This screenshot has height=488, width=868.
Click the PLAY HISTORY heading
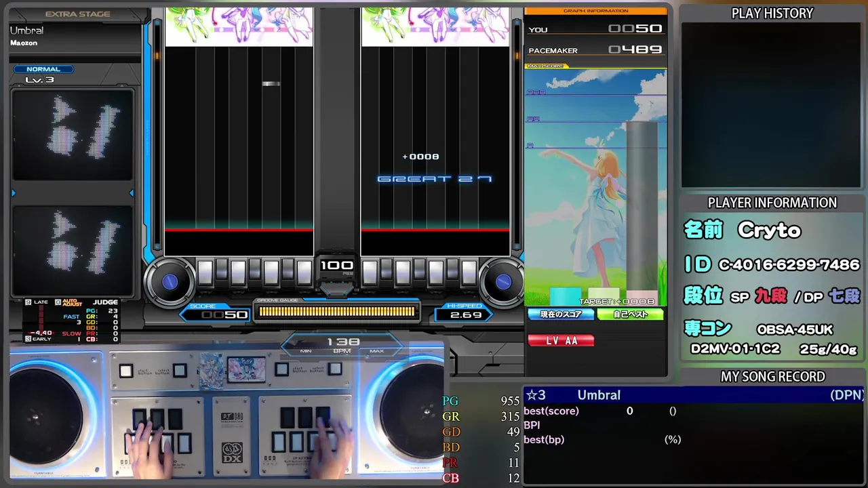click(x=772, y=14)
